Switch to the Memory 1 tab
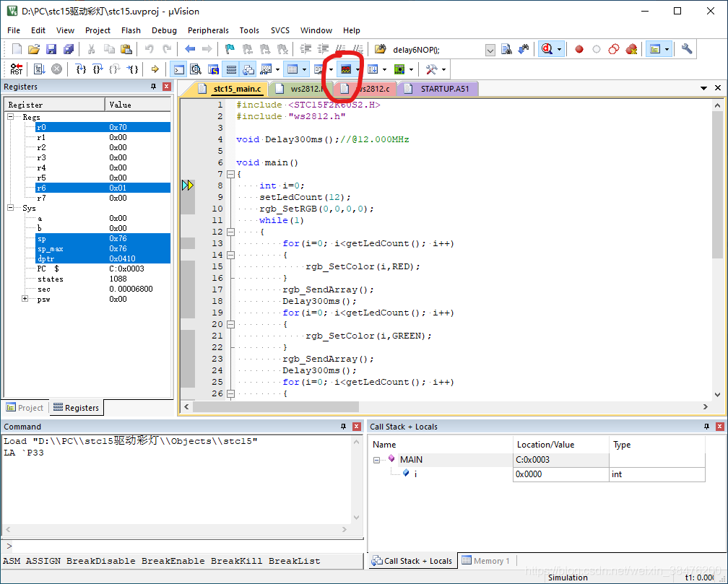 [x=486, y=561]
